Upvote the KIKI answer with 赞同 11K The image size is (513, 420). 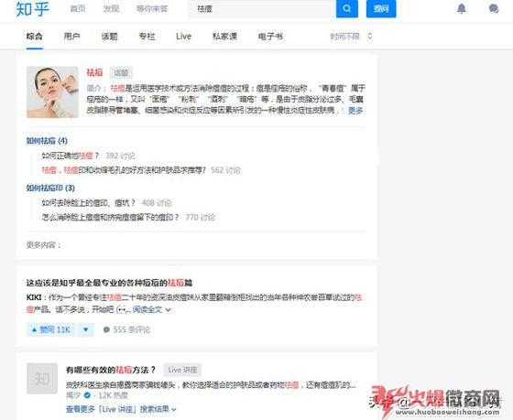coord(51,329)
